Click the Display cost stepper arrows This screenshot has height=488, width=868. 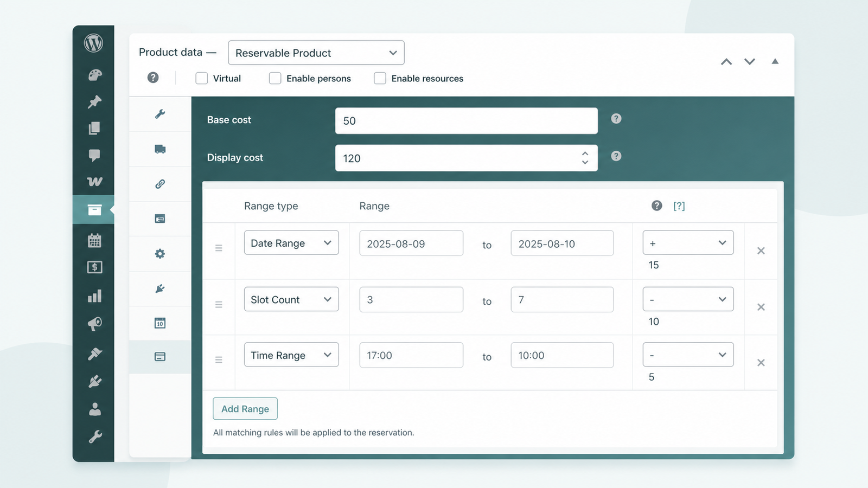tap(585, 158)
